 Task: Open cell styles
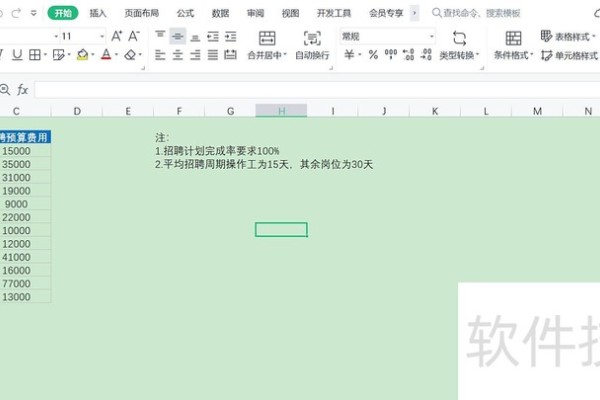(570, 56)
